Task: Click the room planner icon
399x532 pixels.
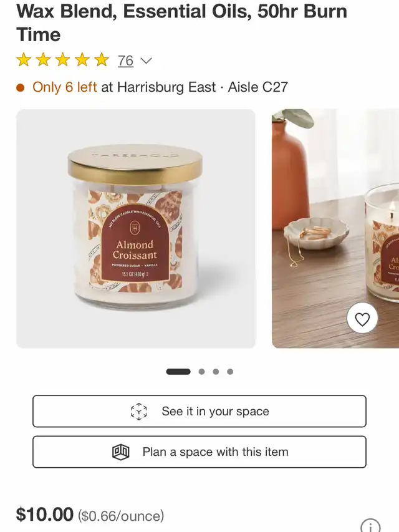Action: point(121,452)
